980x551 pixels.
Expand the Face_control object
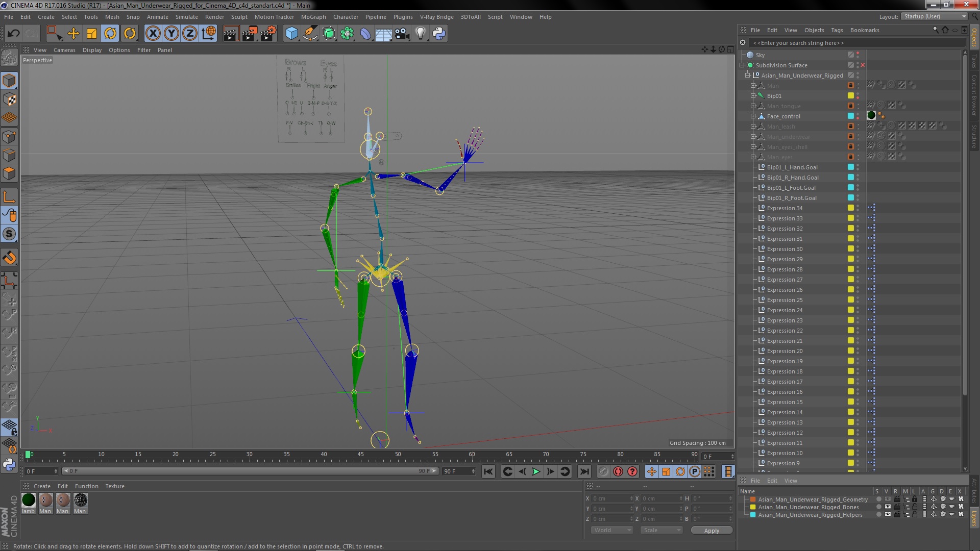753,116
